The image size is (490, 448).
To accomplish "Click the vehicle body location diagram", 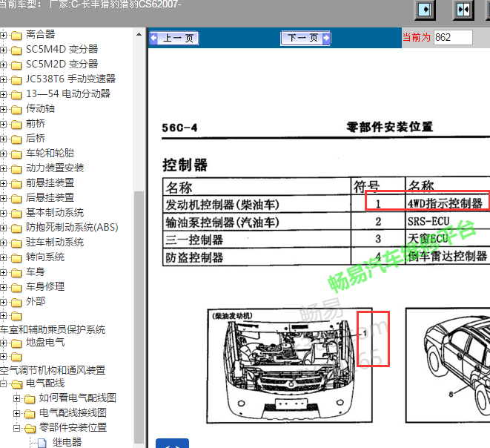I will tap(448, 365).
